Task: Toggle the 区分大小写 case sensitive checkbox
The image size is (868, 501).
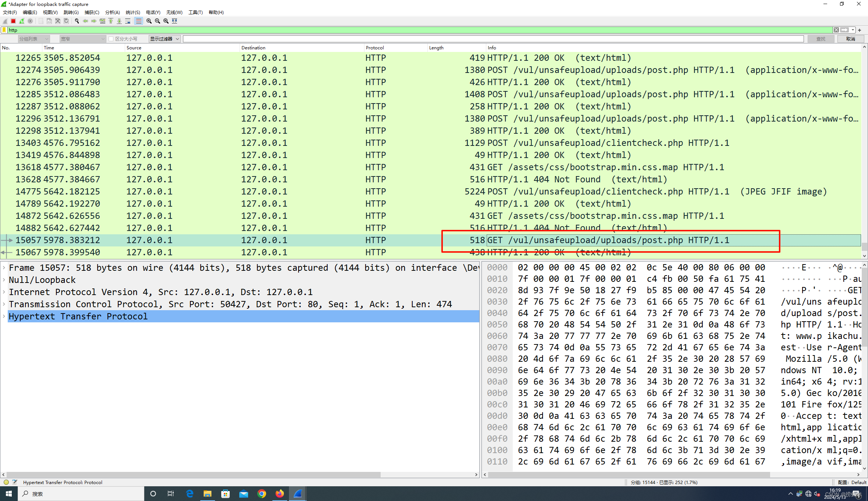Action: click(x=111, y=39)
